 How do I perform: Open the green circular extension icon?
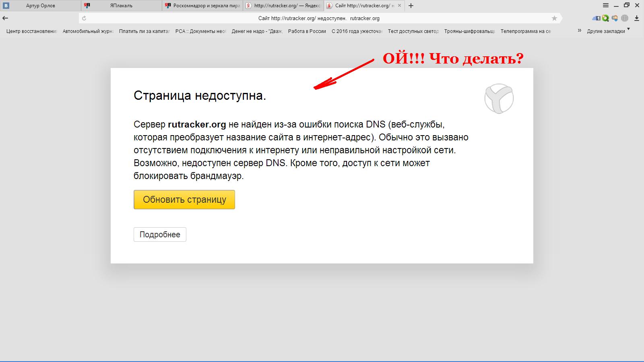[x=605, y=18]
